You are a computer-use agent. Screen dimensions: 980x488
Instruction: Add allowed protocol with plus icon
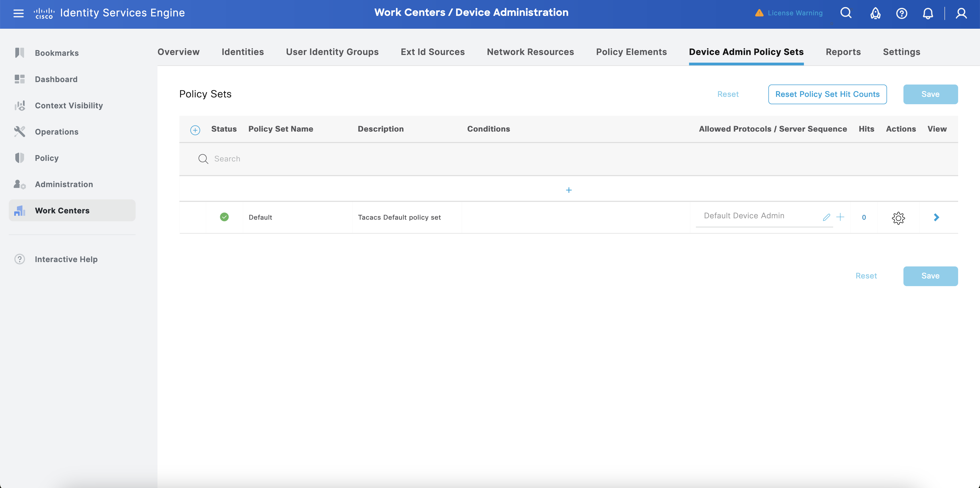click(x=840, y=217)
